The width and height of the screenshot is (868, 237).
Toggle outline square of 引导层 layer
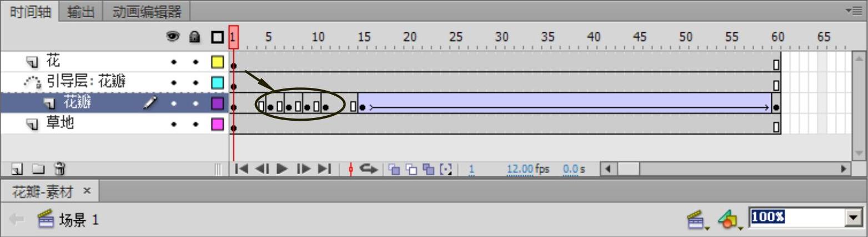pos(218,83)
